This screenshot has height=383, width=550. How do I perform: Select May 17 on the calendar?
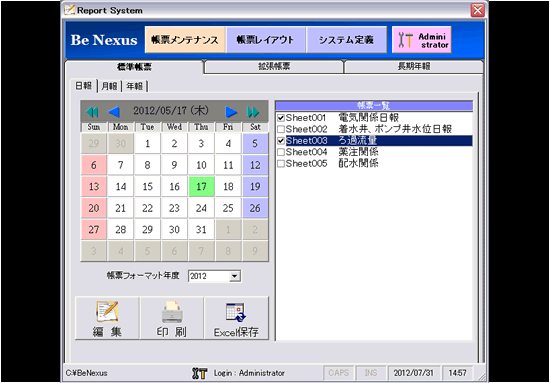click(x=201, y=187)
